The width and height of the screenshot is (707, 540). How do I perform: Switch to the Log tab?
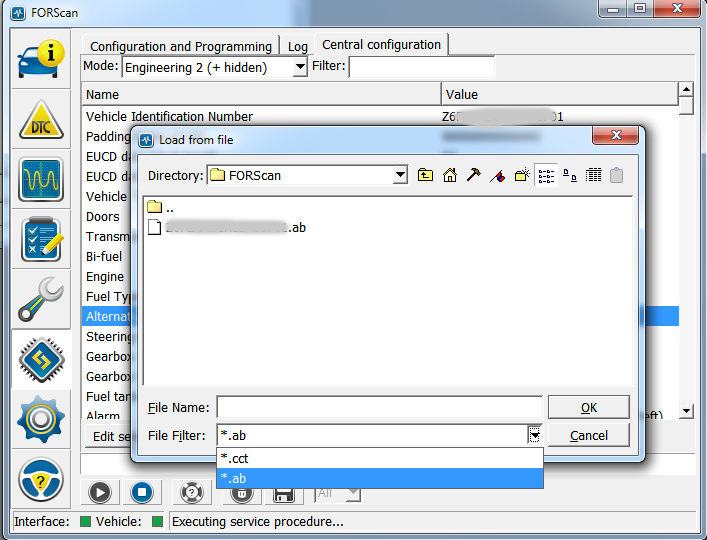coord(298,46)
